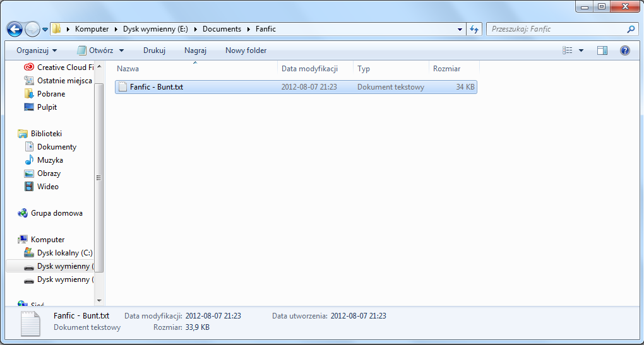644x345 pixels.
Task: Open the view options dropdown arrow
Action: (x=581, y=50)
